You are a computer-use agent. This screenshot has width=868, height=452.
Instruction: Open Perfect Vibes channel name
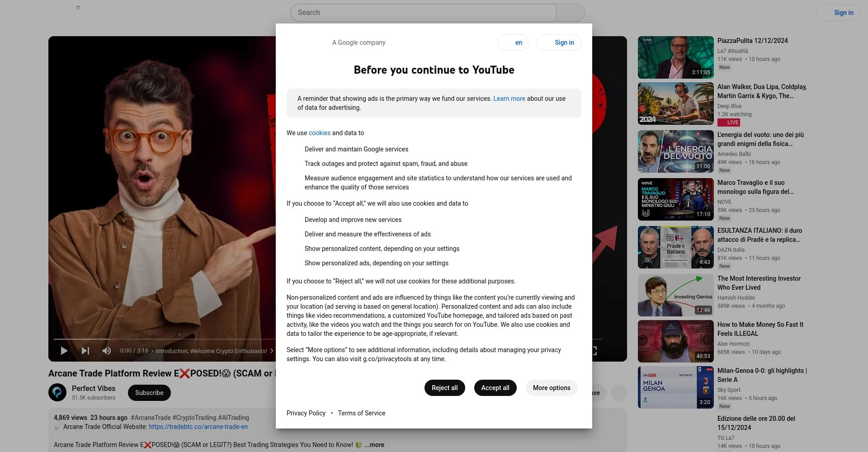[94, 388]
